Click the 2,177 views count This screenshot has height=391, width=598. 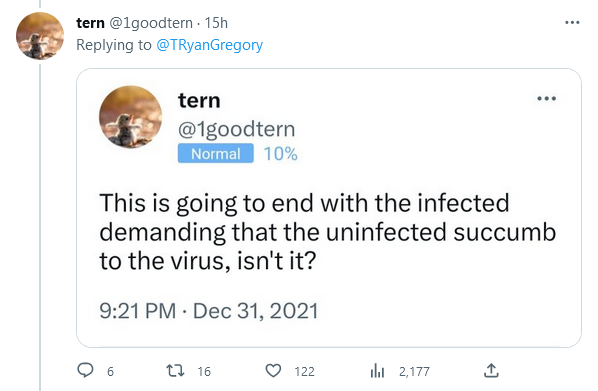point(414,371)
